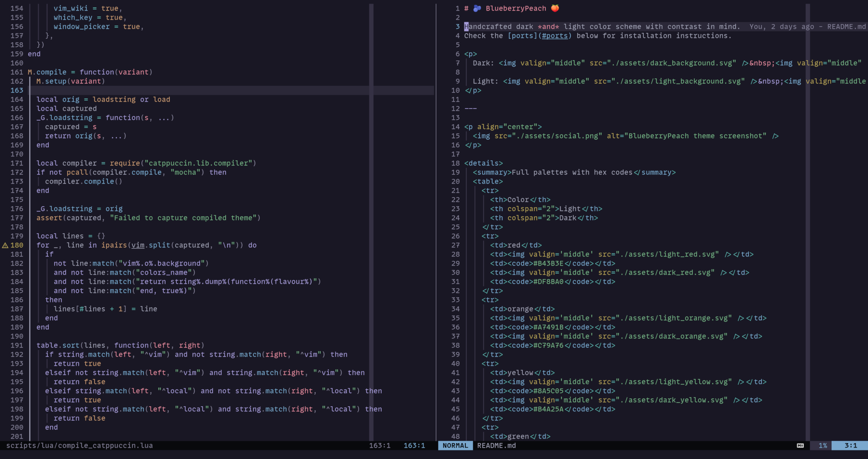The width and height of the screenshot is (868, 459).
Task: Click the 'captured = s' assignment
Action: coord(71,127)
